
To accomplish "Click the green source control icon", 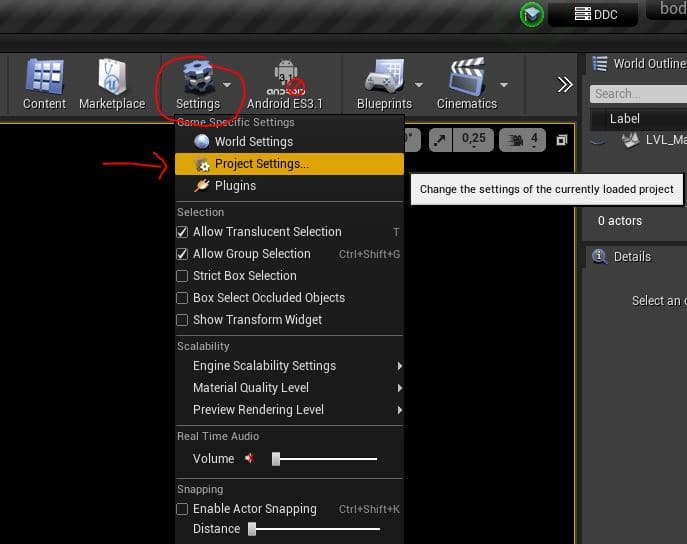I will [x=532, y=15].
